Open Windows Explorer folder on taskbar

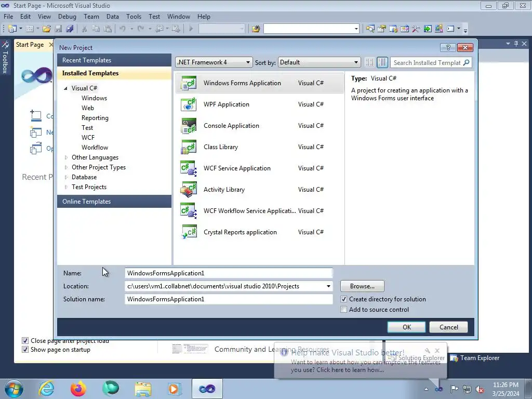[143, 389]
